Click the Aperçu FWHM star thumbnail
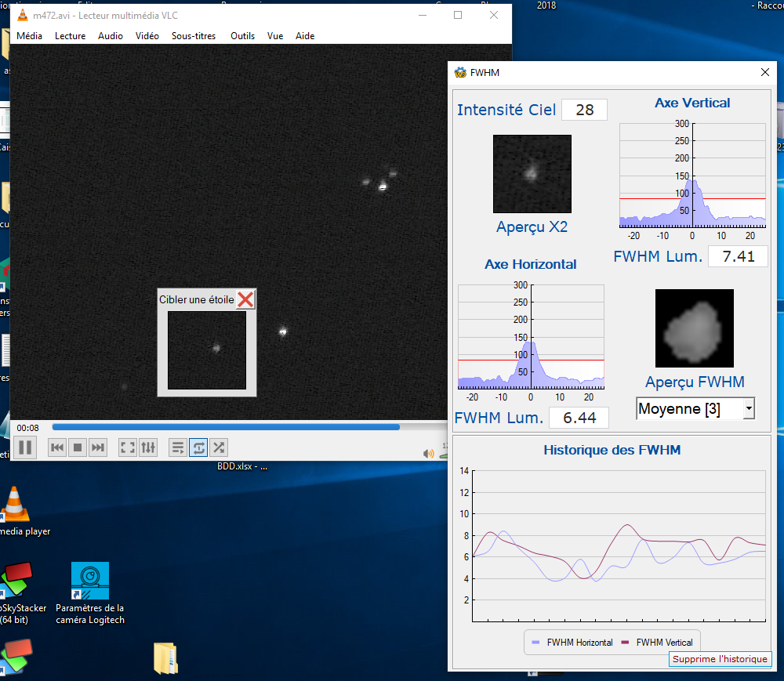 click(x=694, y=328)
